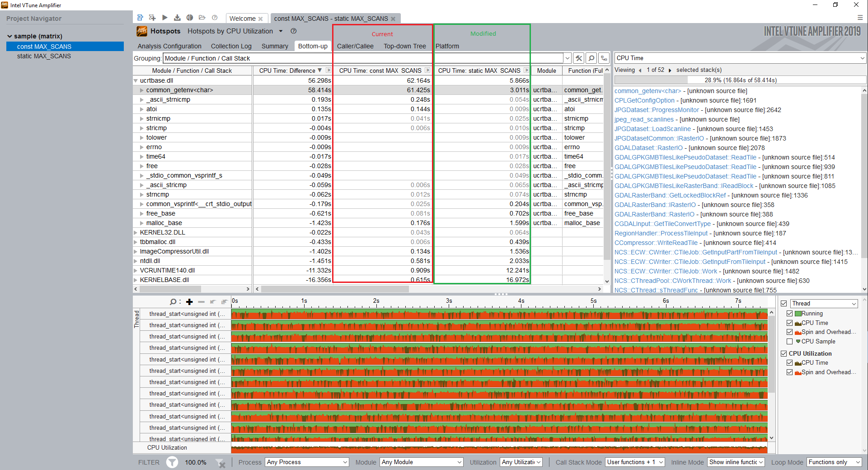Click the magnifier search icon above Grouping row

click(591, 58)
